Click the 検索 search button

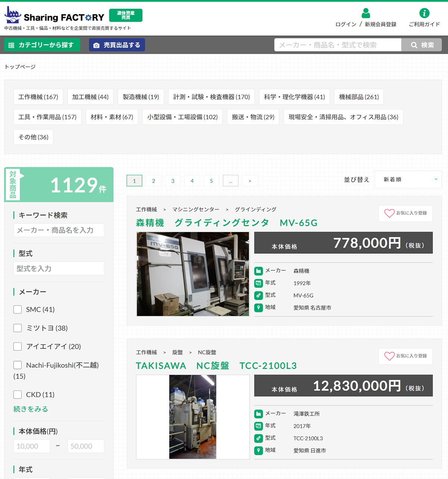(x=421, y=45)
